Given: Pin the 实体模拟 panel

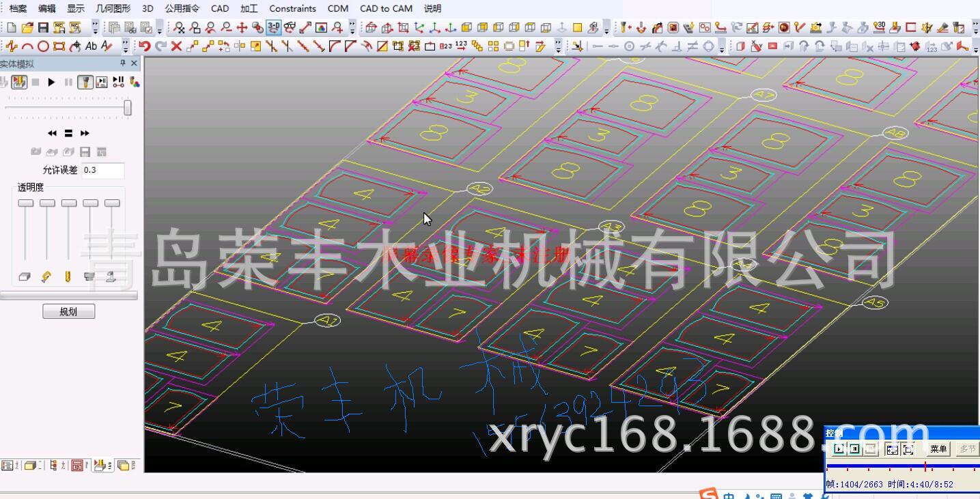Looking at the screenshot, I should coord(123,63).
